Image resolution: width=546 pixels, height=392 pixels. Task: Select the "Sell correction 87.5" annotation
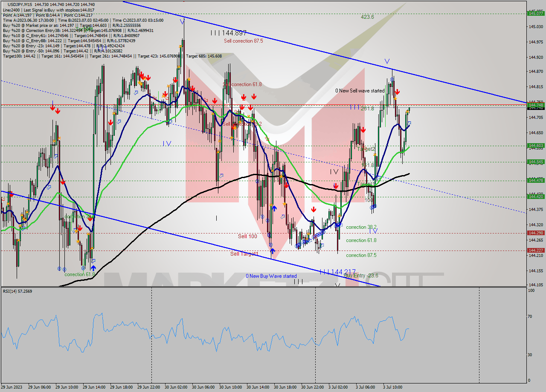(x=243, y=41)
